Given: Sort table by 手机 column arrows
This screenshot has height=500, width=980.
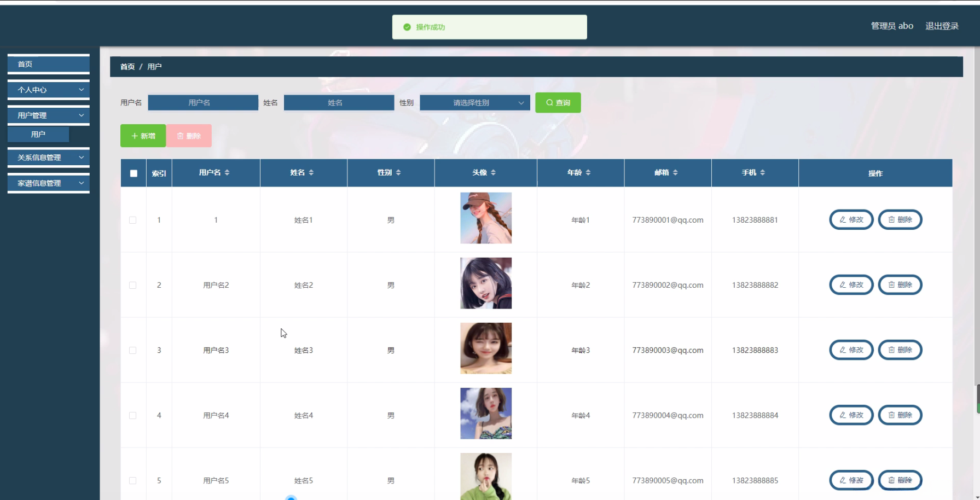Looking at the screenshot, I should [x=762, y=172].
